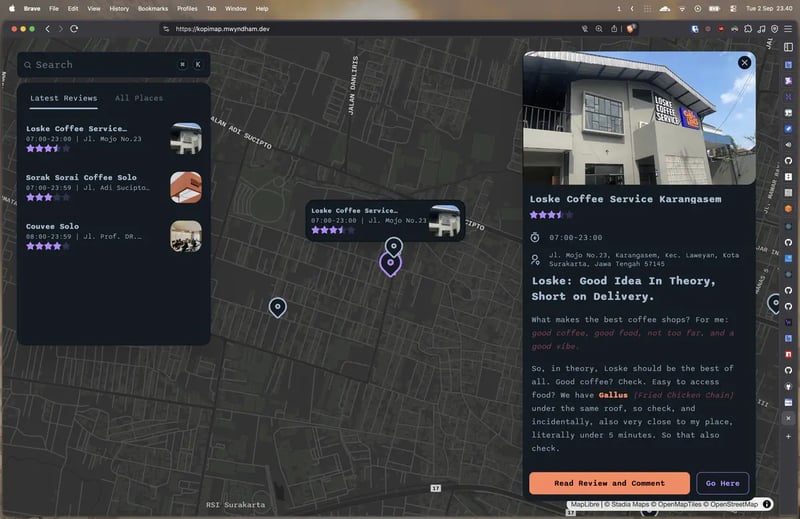The width and height of the screenshot is (800, 519).
Task: Open the Apple menu
Action: 12,9
